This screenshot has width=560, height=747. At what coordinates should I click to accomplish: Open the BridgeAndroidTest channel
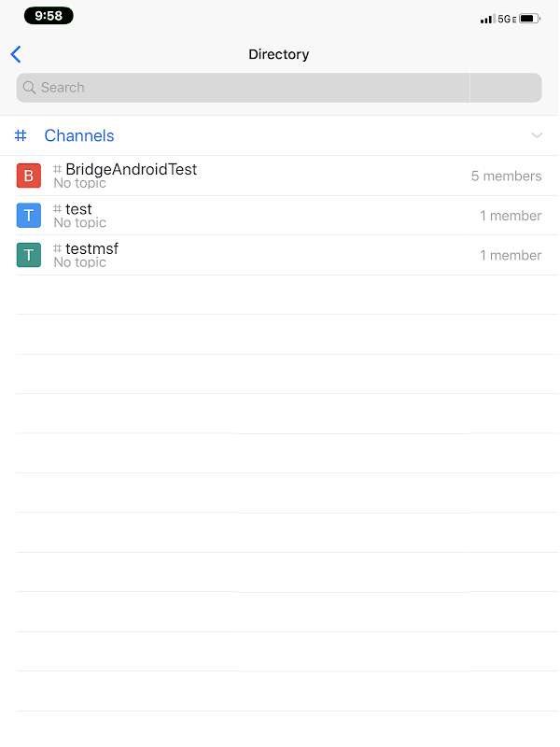click(132, 170)
